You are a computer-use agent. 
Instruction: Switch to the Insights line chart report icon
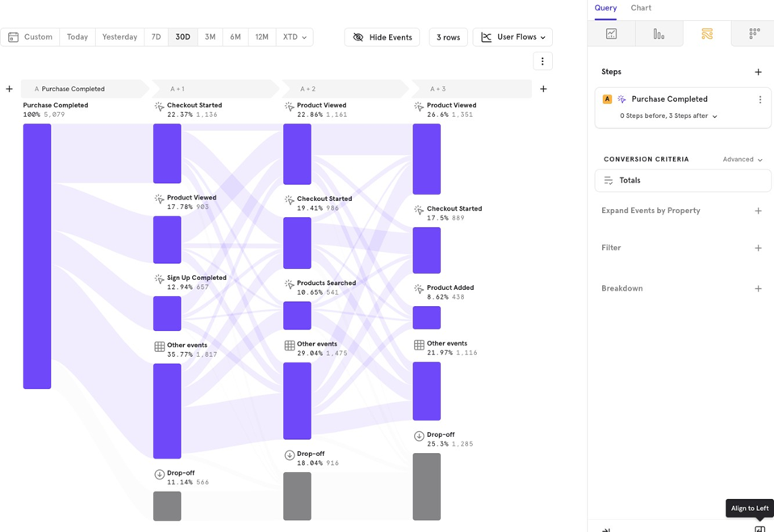click(x=611, y=34)
